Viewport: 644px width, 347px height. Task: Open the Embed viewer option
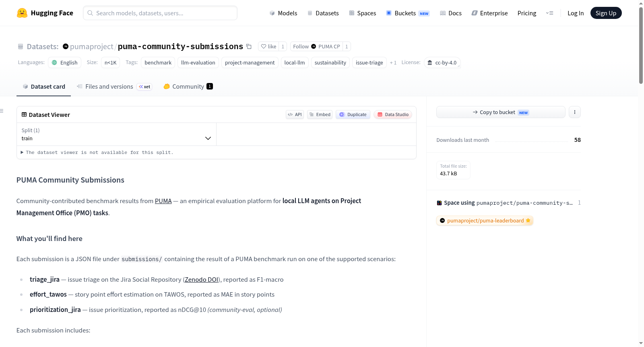tap(320, 114)
